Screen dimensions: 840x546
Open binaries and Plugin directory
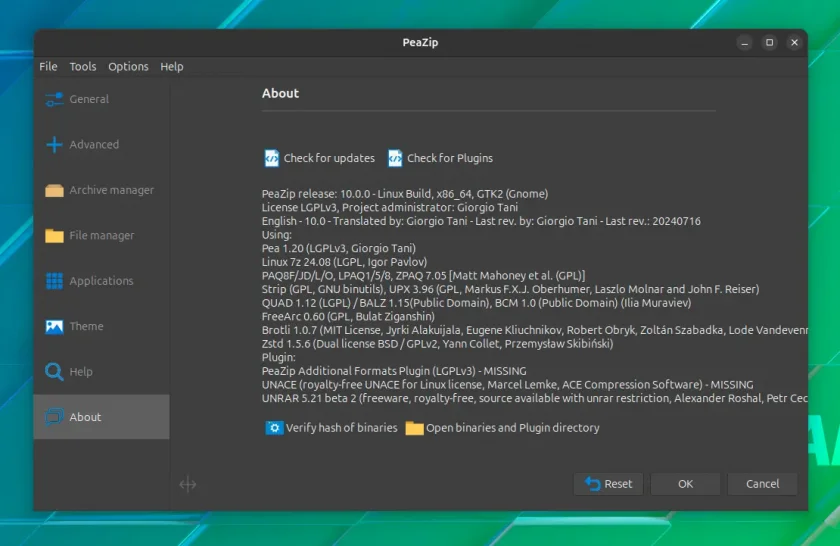[x=502, y=428]
